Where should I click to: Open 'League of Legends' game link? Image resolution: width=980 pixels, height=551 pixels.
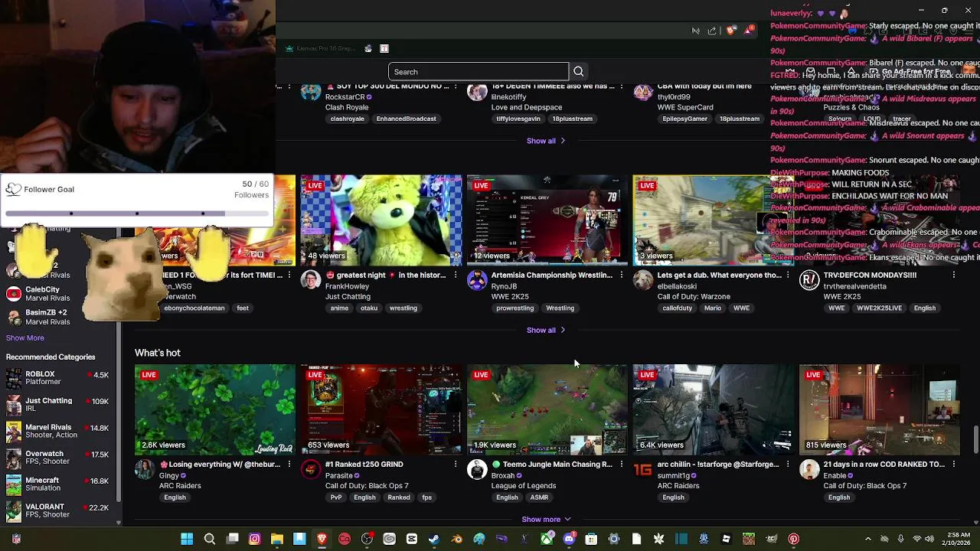coord(524,486)
